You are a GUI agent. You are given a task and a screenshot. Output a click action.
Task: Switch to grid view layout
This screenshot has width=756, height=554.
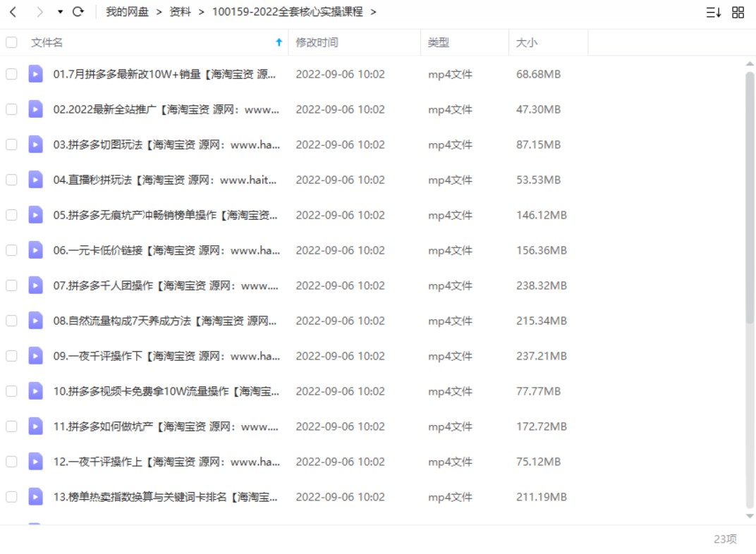[738, 13]
